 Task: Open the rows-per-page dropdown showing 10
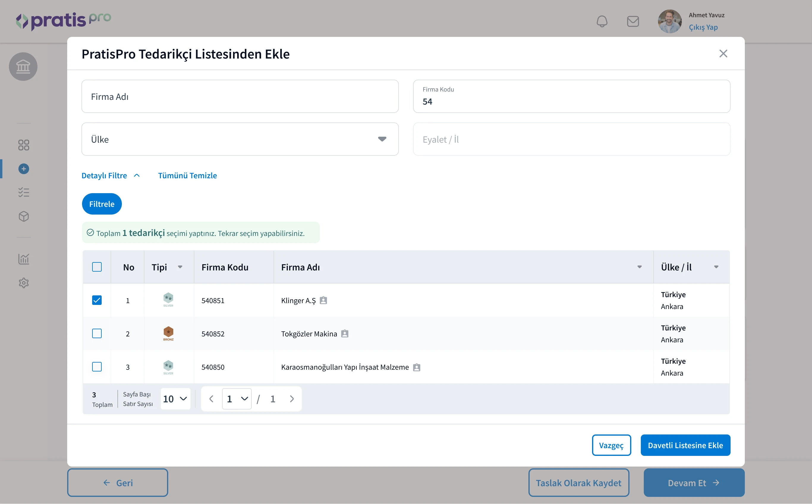175,399
